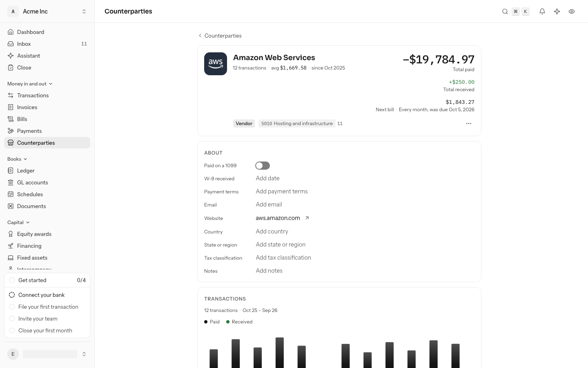Click the AWS logo thumbnail
Screen dimensions: 588x368
pyautogui.click(x=216, y=64)
